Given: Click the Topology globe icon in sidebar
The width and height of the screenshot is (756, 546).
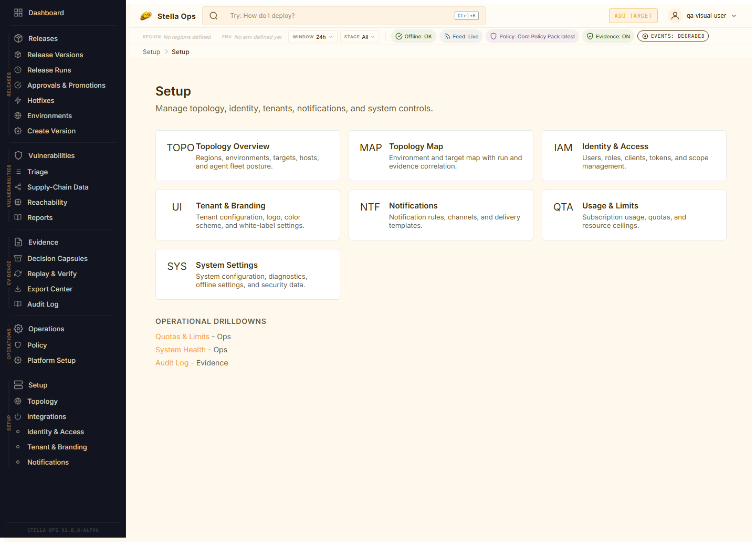Looking at the screenshot, I should [18, 401].
